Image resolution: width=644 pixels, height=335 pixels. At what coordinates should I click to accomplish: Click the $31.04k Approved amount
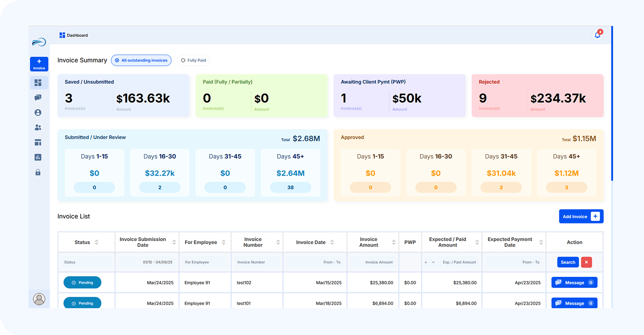click(501, 173)
